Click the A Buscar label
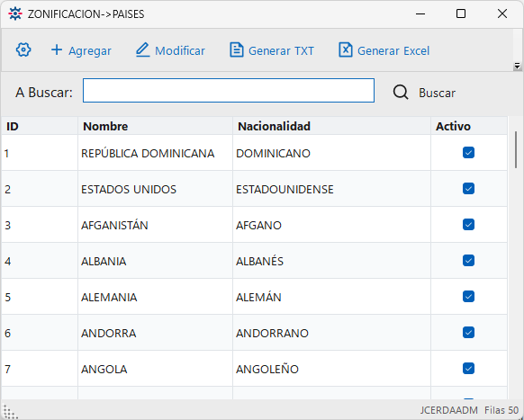524x420 pixels. 44,92
